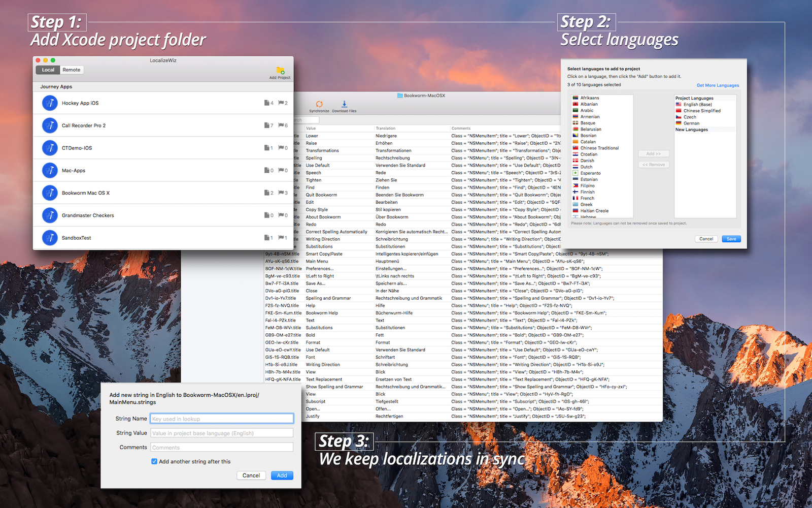Image resolution: width=812 pixels, height=508 pixels.
Task: Open the Get More Languages link
Action: point(718,85)
